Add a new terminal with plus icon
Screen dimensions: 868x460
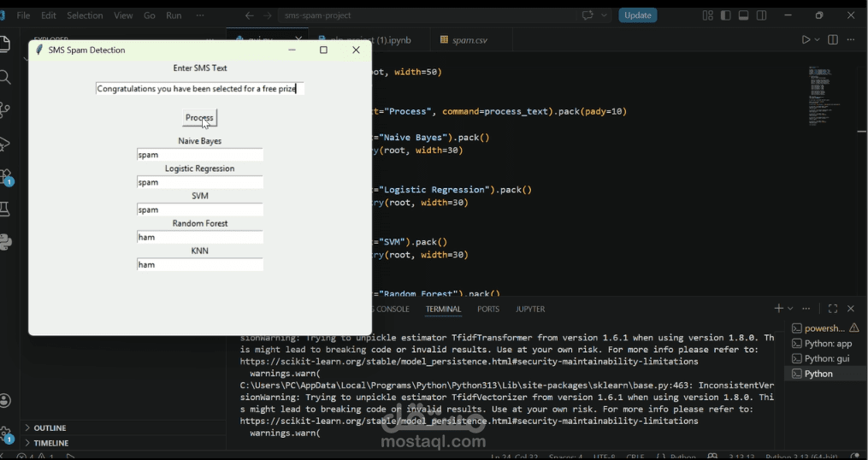779,309
